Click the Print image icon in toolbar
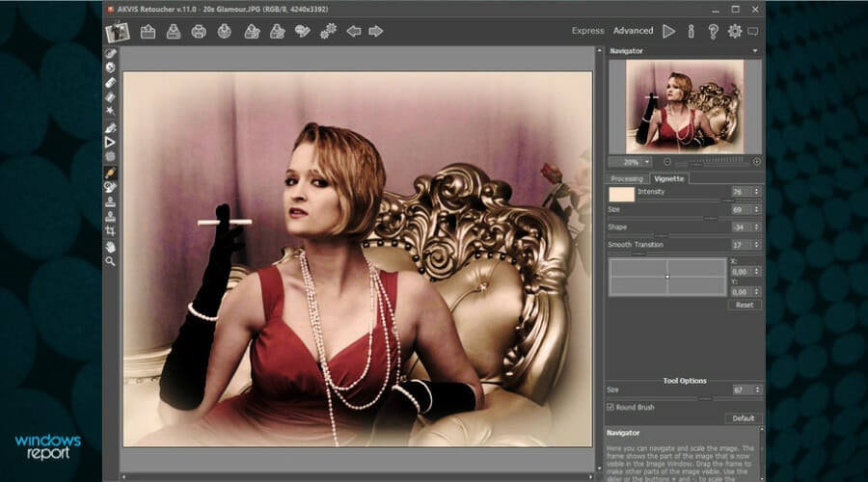 click(x=199, y=31)
